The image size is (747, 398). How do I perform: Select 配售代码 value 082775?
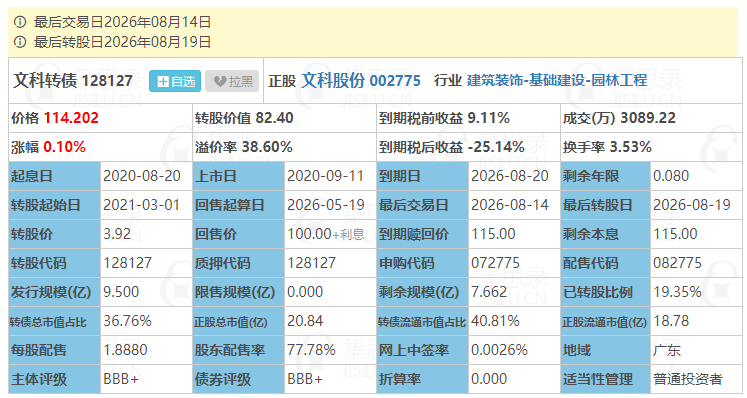coord(677,264)
